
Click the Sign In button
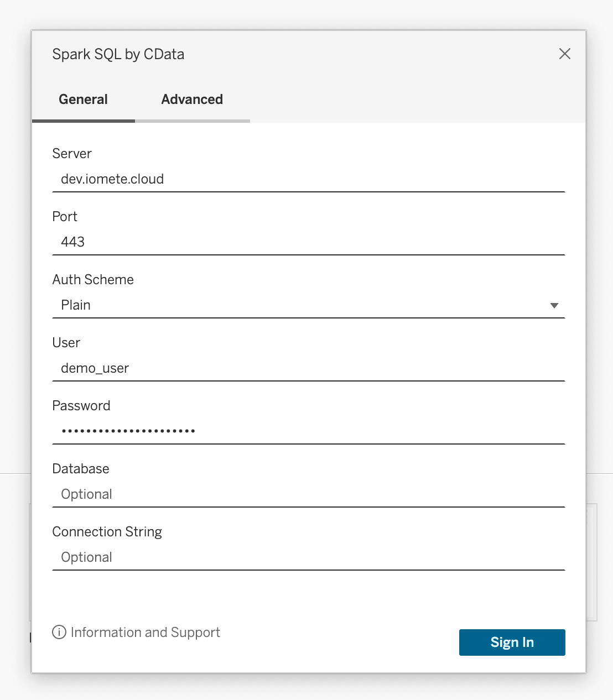(x=512, y=642)
